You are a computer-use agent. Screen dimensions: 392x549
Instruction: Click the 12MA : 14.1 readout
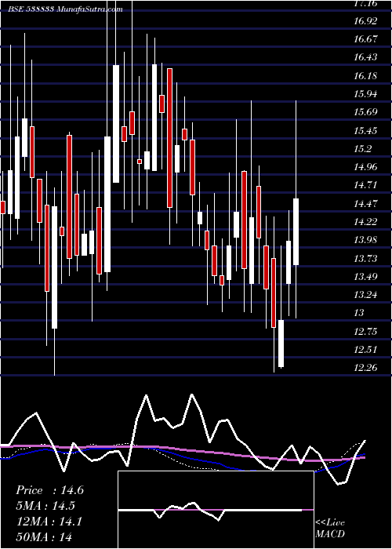(x=49, y=522)
